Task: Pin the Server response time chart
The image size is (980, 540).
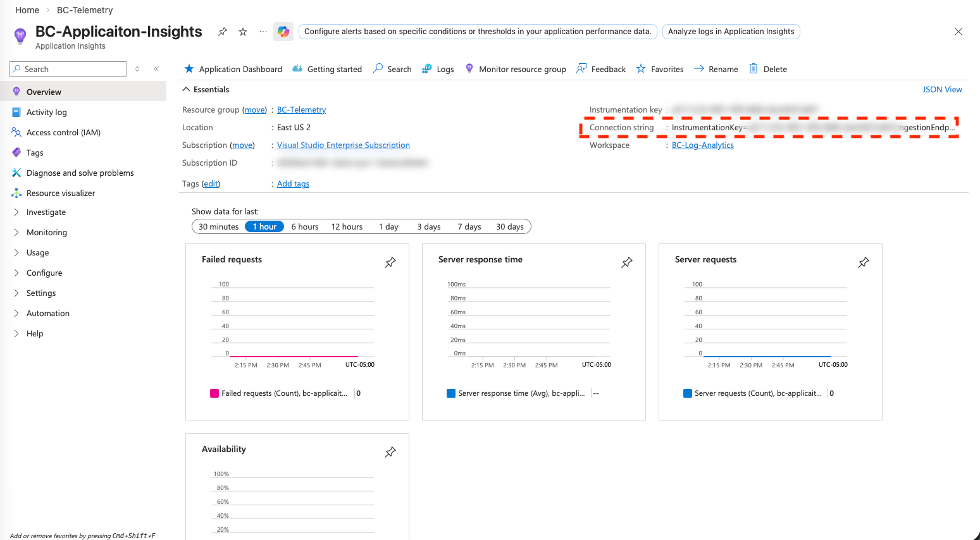Action: 627,262
